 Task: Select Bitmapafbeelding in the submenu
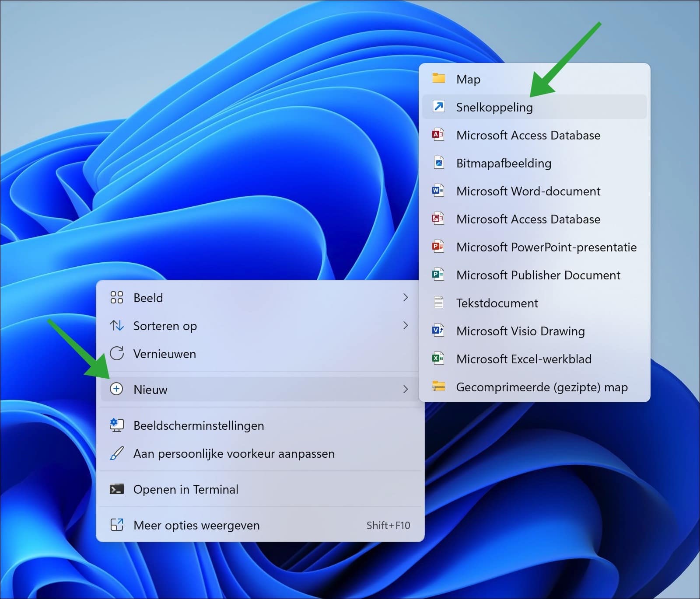504,163
